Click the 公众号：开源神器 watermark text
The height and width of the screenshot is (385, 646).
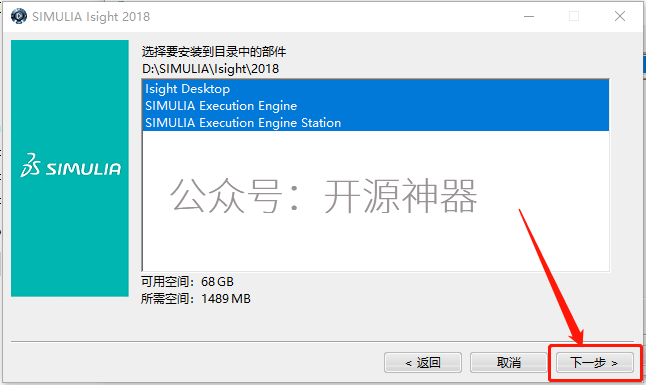(323, 196)
